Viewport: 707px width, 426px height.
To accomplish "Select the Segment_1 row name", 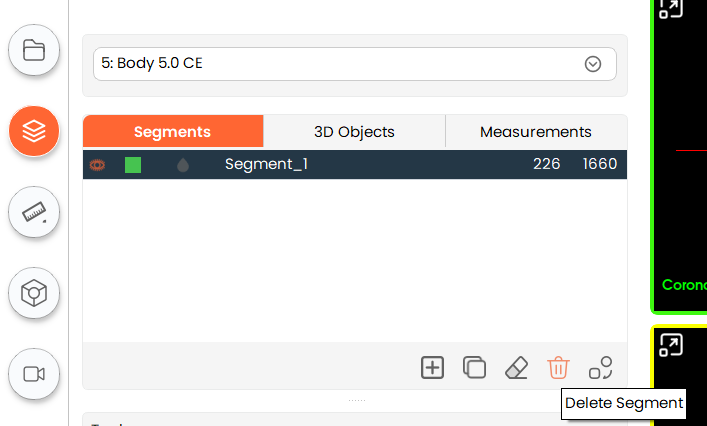I will pos(266,164).
